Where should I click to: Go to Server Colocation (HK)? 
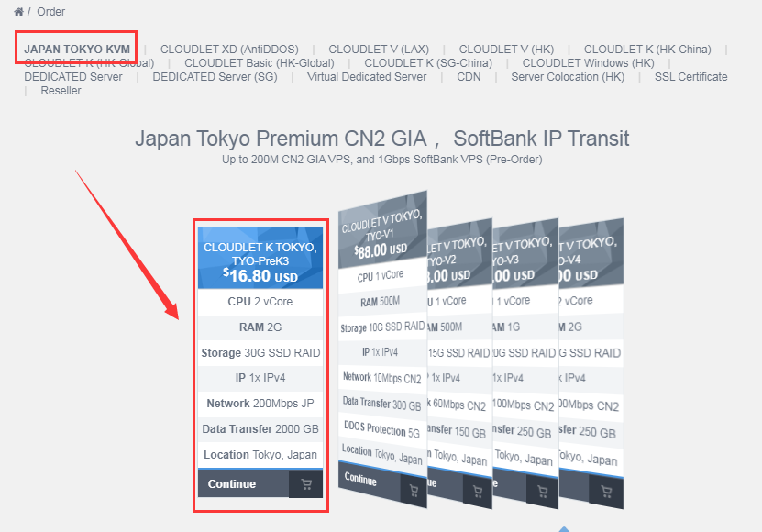coord(568,77)
